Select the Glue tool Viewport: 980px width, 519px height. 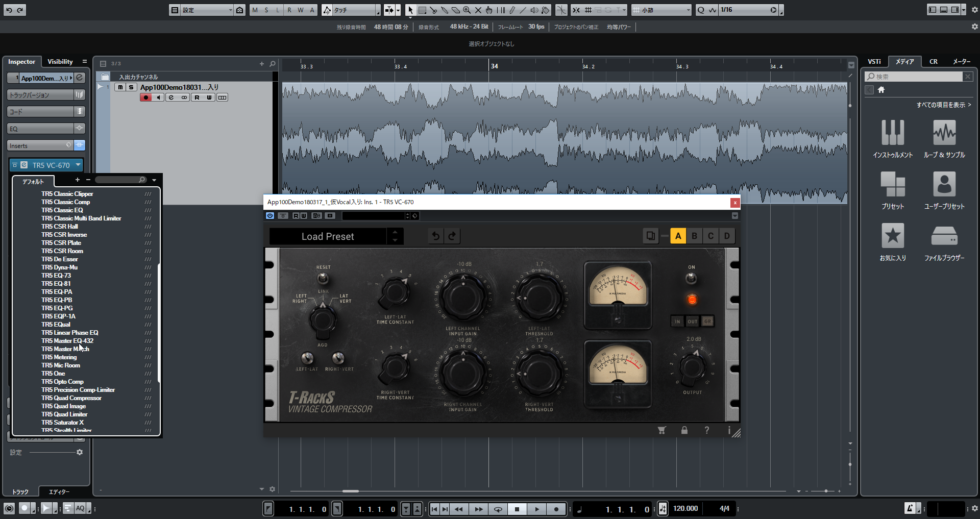(445, 10)
